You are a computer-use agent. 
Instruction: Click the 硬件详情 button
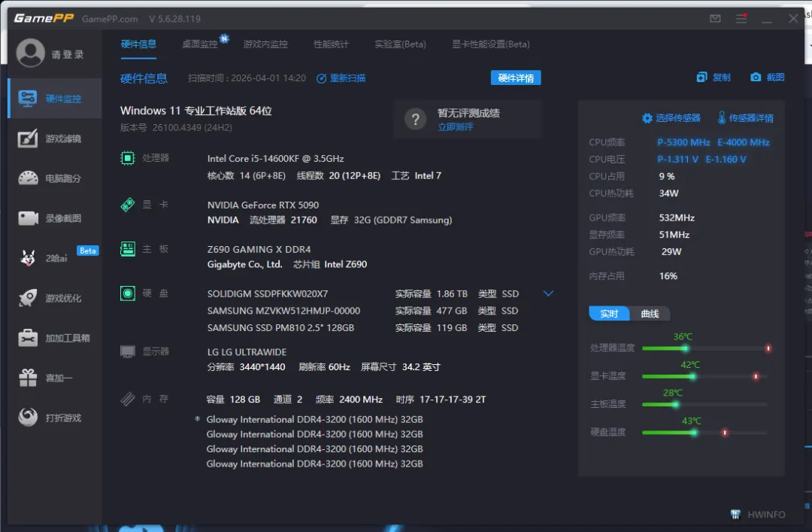pyautogui.click(x=515, y=78)
